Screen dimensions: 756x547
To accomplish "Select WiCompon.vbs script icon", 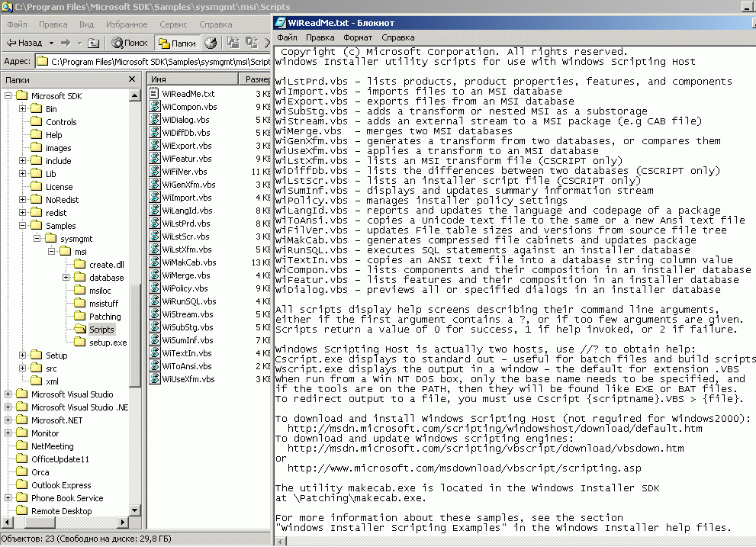I will [154, 107].
